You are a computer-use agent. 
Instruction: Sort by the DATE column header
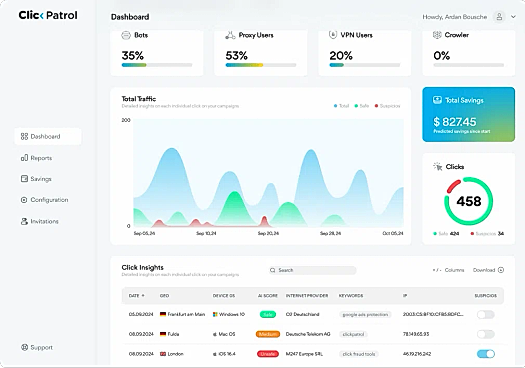tap(136, 296)
